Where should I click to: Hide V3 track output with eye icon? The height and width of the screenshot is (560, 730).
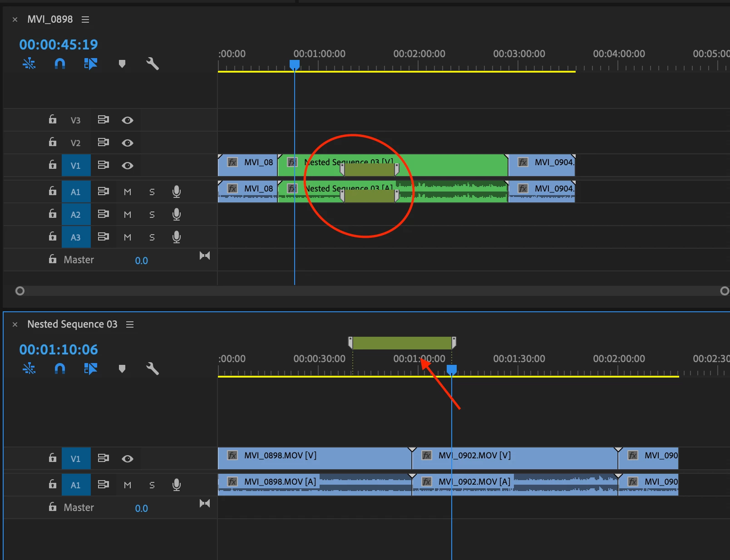pos(128,120)
